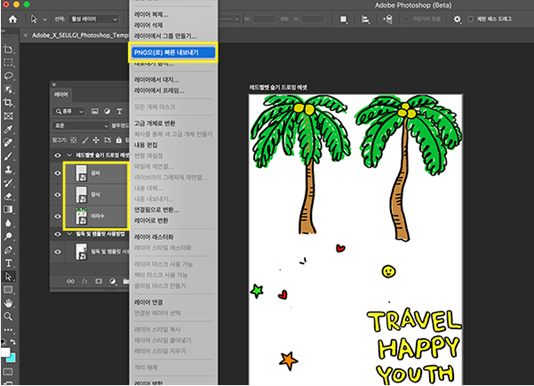Viewport: 534px width, 386px height.
Task: Hide the 야자수 layer with its eye icon
Action: coord(58,216)
